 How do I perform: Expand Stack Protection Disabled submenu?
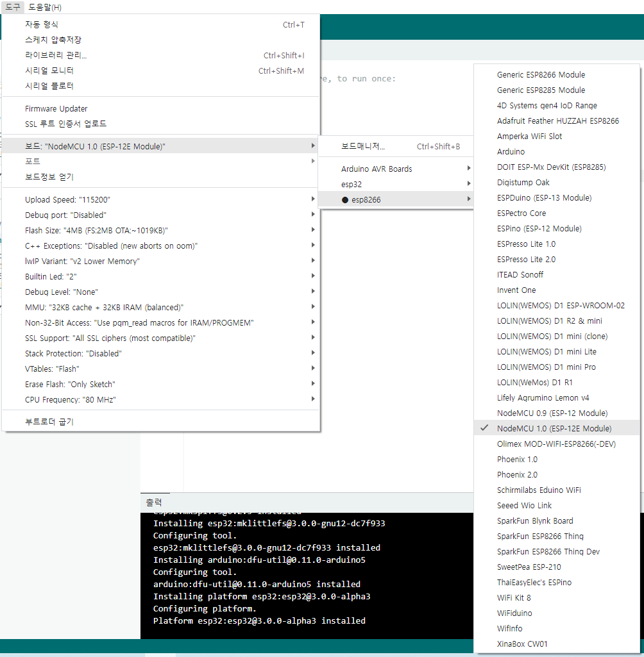(x=161, y=354)
